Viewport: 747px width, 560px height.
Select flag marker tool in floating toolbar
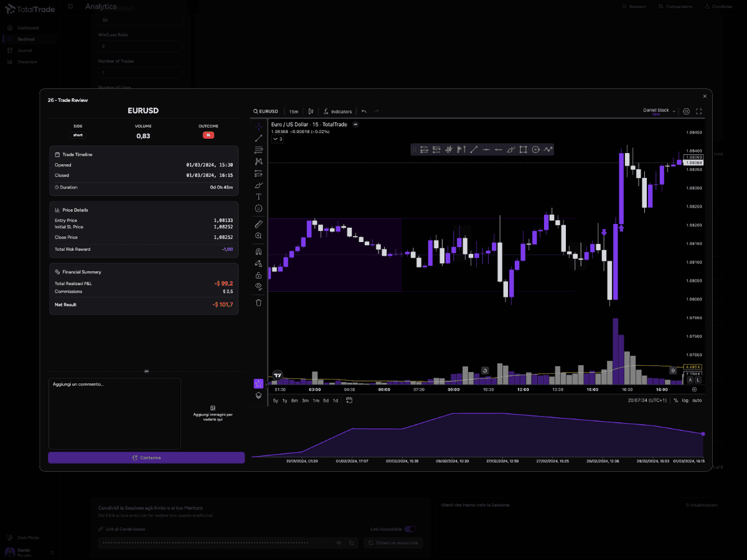(461, 149)
